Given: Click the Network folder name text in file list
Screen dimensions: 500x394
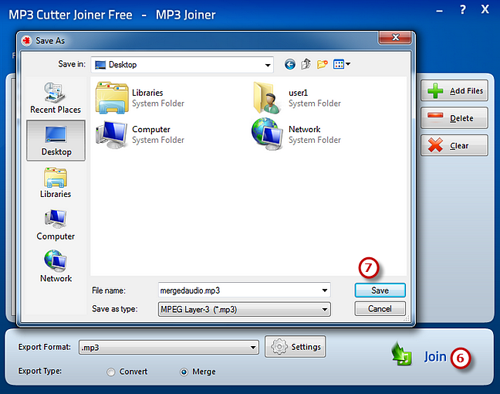Looking at the screenshot, I should 304,129.
